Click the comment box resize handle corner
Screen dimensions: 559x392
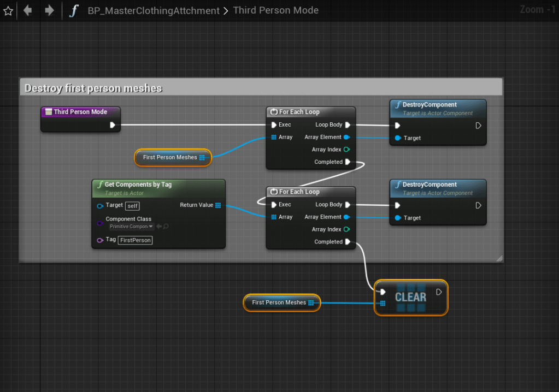click(x=498, y=258)
